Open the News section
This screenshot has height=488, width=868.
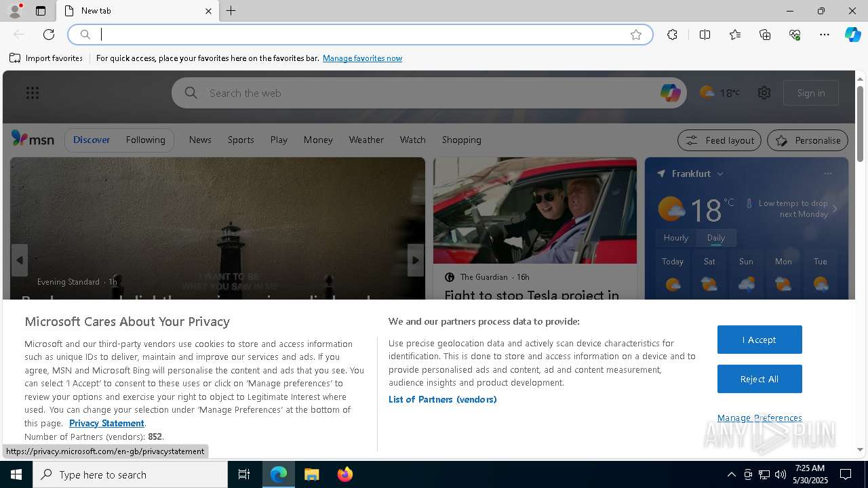200,140
